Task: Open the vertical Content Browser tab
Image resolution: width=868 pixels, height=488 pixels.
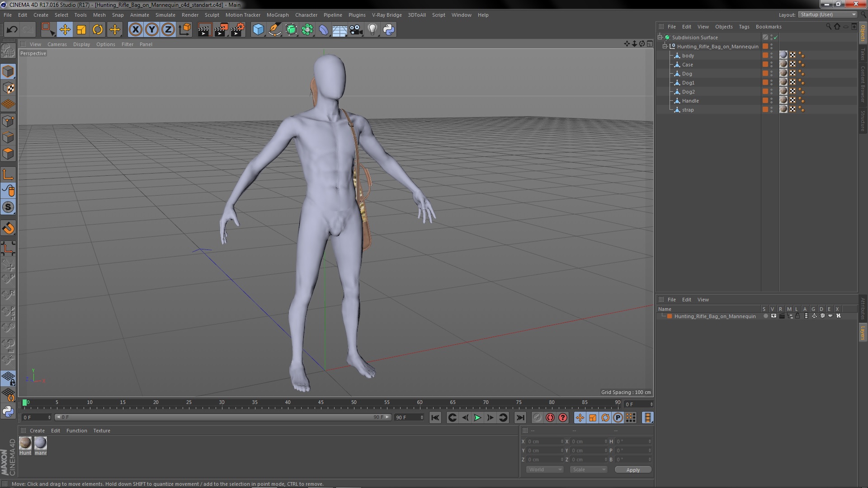Action: tap(863, 84)
